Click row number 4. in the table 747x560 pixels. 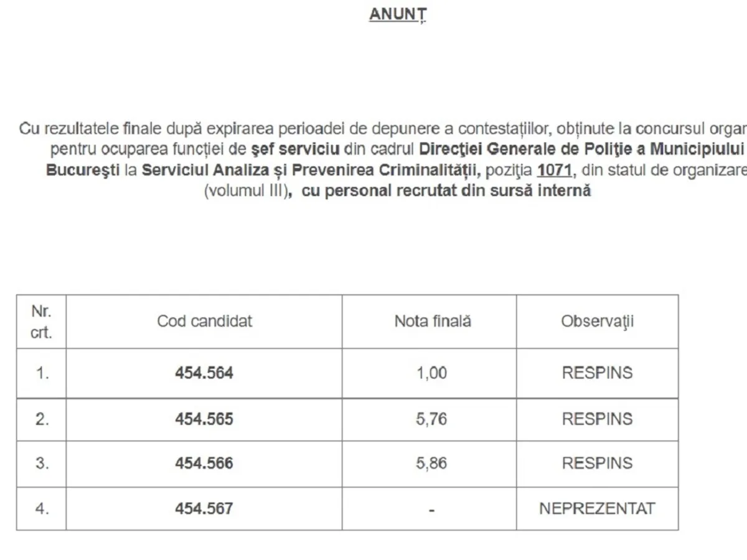[41, 508]
